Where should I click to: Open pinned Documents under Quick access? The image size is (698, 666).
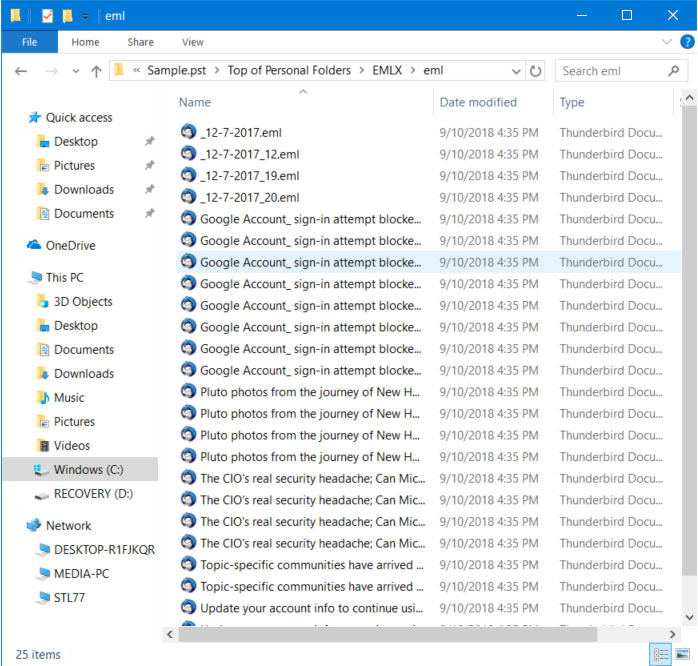pos(84,214)
